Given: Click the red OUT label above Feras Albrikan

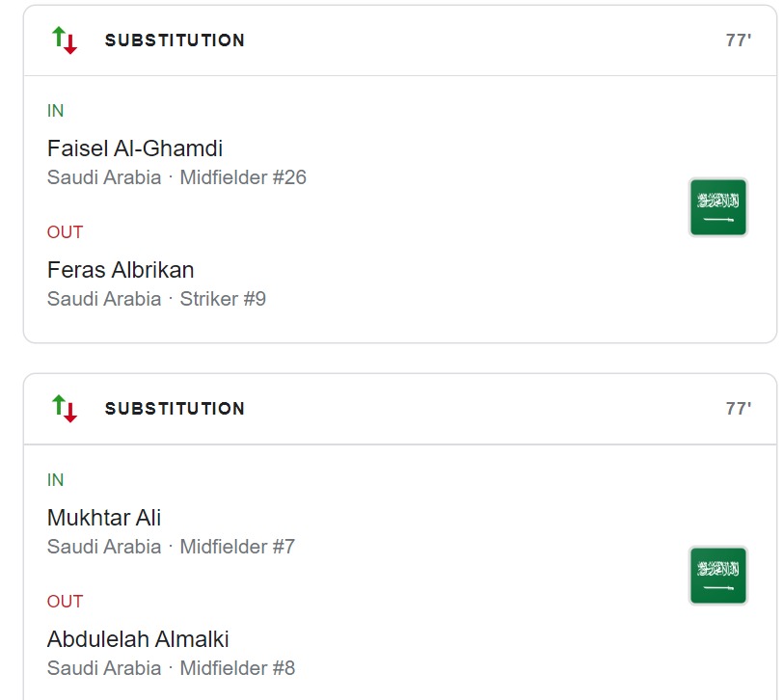Looking at the screenshot, I should tap(65, 232).
